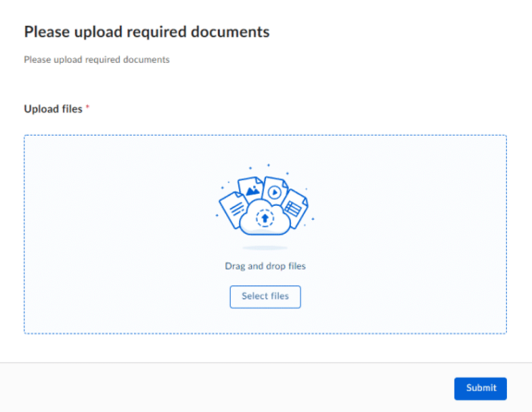532x412 pixels.
Task: Click the Select files button
Action: coord(265,297)
